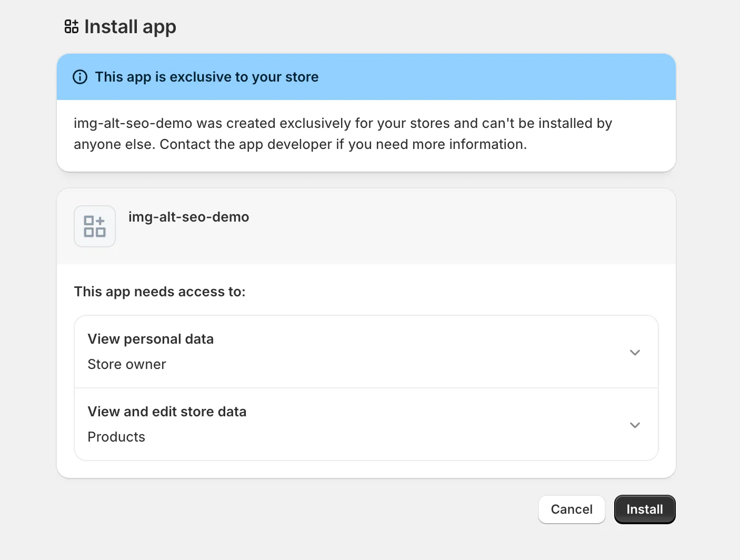Click the Install app page heading
This screenshot has height=560, width=740.
(130, 27)
